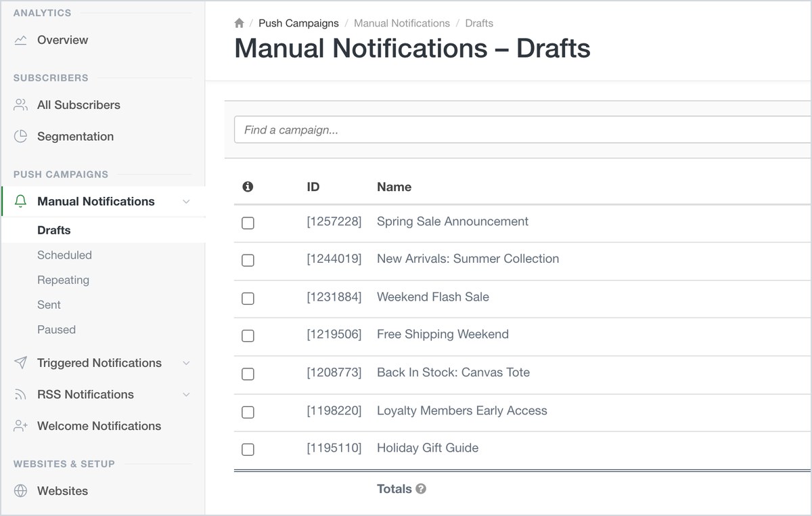Screen dimensions: 812x516
Task: Click the home icon in breadcrumb
Action: 239,23
